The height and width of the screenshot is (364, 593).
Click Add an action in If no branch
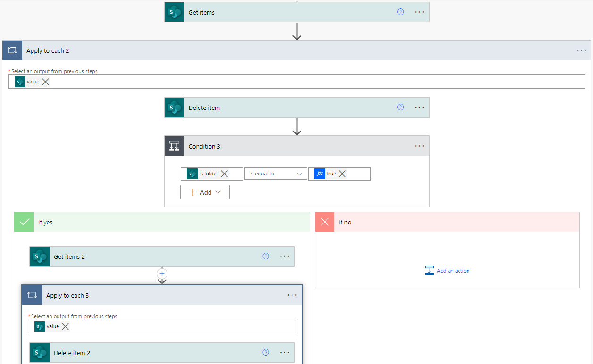click(x=447, y=271)
